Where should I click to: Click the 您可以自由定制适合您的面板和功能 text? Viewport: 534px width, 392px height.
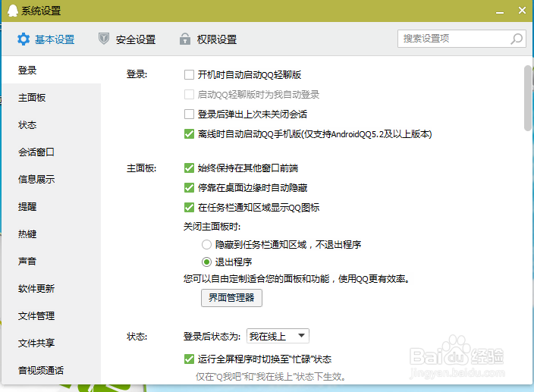(x=297, y=279)
